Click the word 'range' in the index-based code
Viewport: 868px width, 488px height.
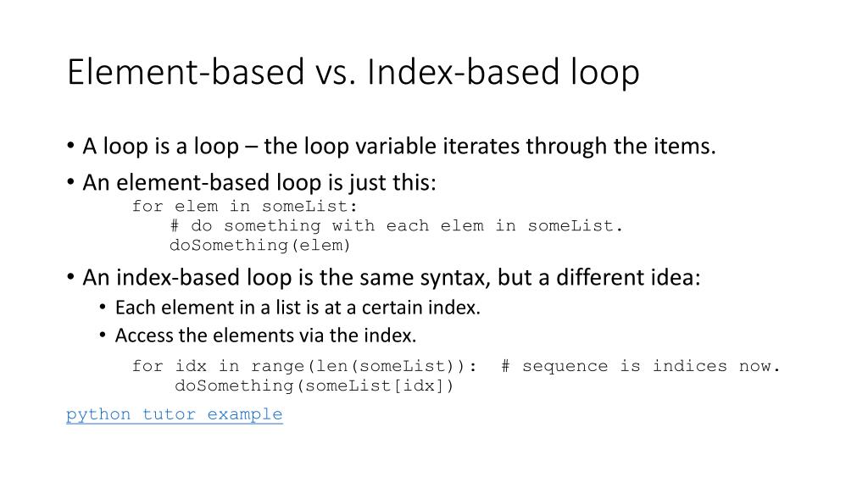click(x=277, y=367)
